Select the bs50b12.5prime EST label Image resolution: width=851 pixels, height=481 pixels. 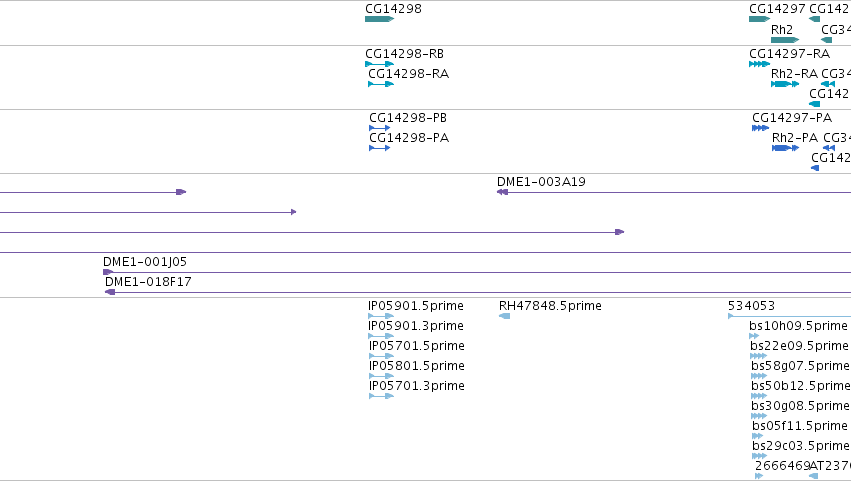pyautogui.click(x=801, y=386)
